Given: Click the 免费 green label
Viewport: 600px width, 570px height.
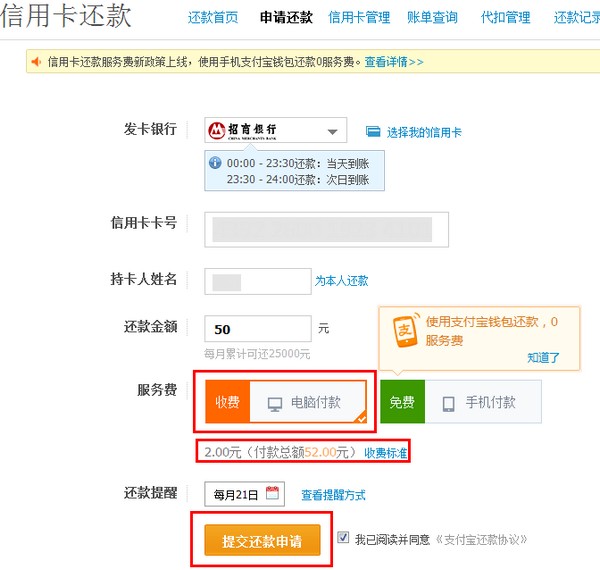Looking at the screenshot, I should point(402,402).
